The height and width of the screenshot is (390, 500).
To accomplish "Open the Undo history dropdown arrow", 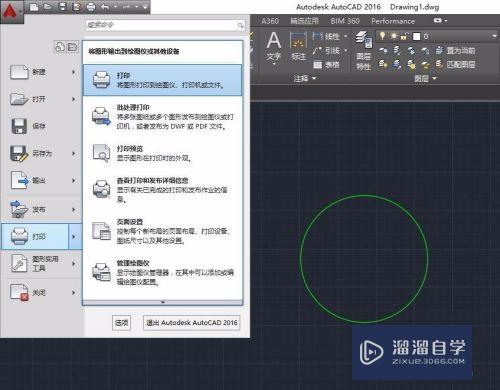I will 116,7.
